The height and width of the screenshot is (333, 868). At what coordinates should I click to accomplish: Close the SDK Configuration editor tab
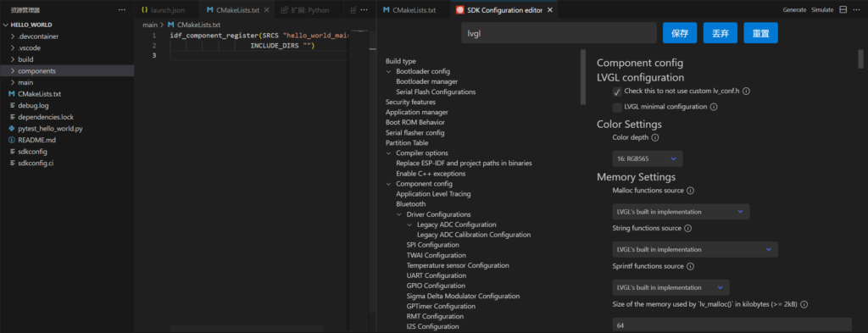(549, 10)
